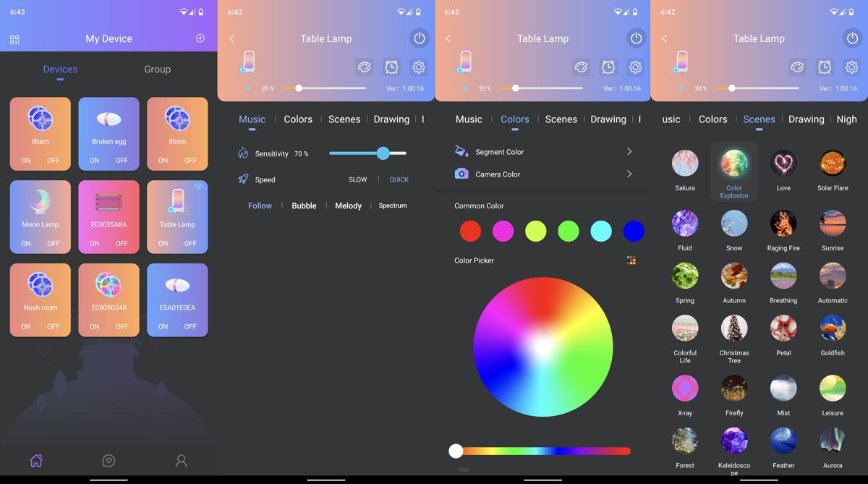The width and height of the screenshot is (868, 484).
Task: Open the alarm timer icon on the Music screen header
Action: (391, 67)
